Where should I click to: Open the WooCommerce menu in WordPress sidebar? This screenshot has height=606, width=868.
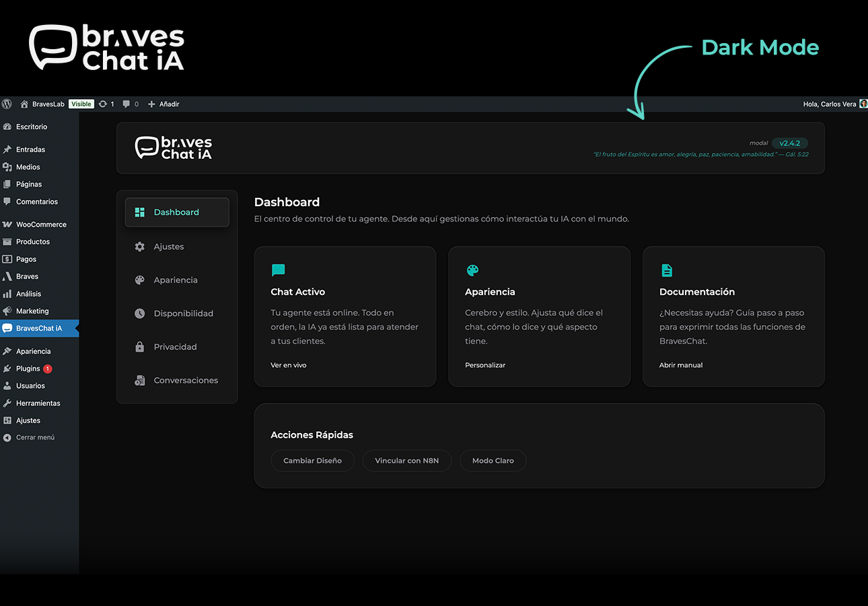pyautogui.click(x=40, y=225)
